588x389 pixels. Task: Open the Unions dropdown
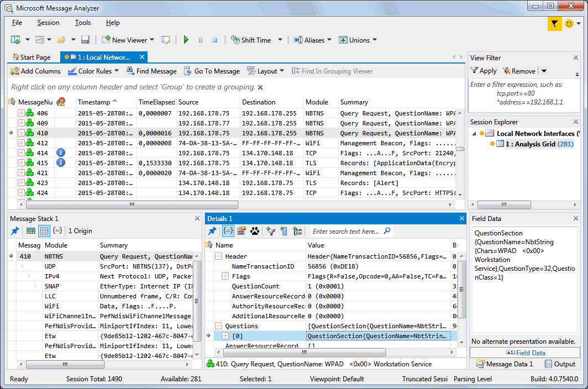(375, 40)
